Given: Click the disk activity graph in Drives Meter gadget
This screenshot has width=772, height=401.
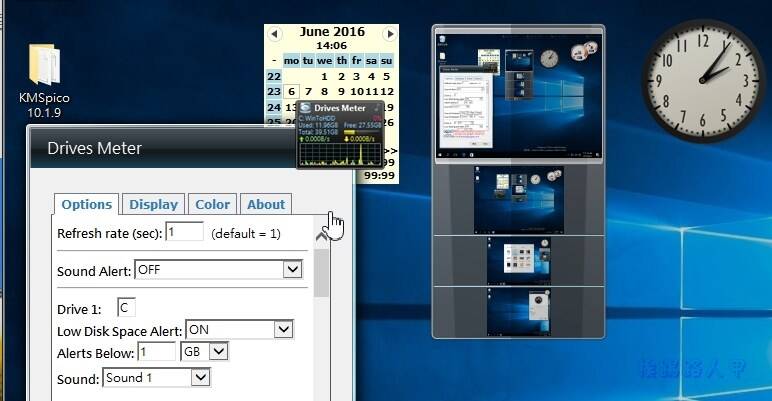Looking at the screenshot, I should click(x=340, y=155).
